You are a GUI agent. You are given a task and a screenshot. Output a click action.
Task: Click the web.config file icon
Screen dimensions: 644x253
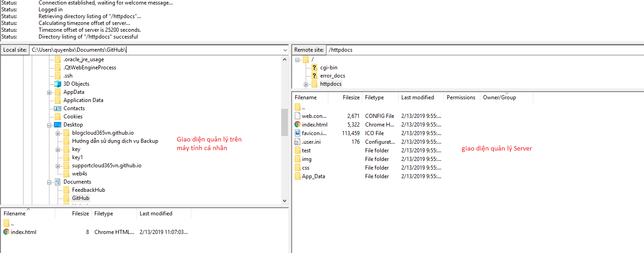(298, 116)
